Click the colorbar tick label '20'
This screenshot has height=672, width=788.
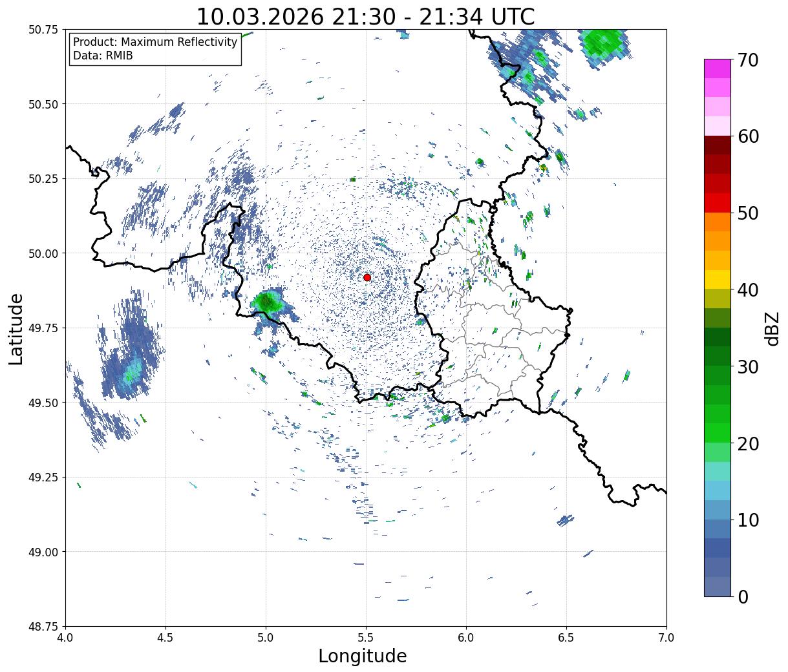(748, 444)
